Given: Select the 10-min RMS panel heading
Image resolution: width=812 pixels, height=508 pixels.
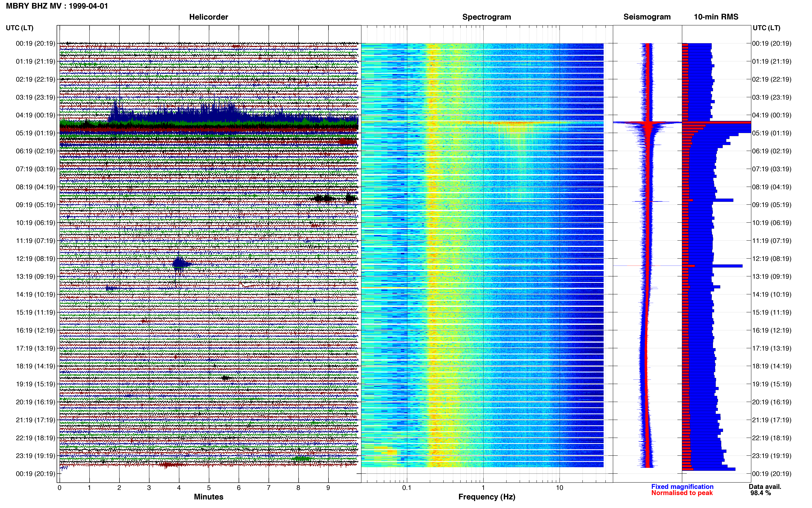Looking at the screenshot, I should click(x=716, y=17).
